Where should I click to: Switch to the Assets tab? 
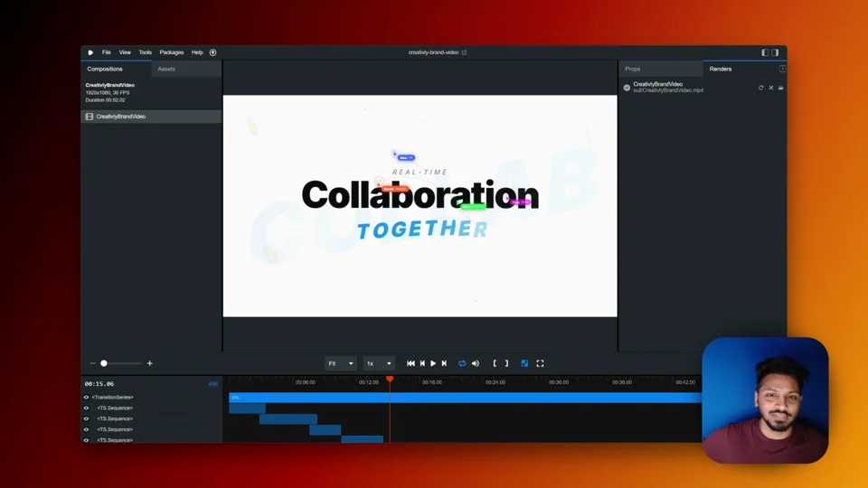[186, 70]
